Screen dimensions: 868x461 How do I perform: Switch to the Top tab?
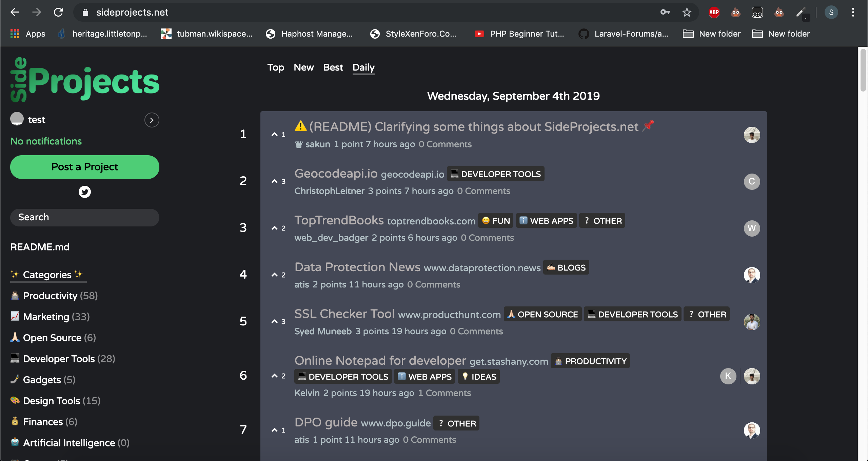pyautogui.click(x=276, y=67)
